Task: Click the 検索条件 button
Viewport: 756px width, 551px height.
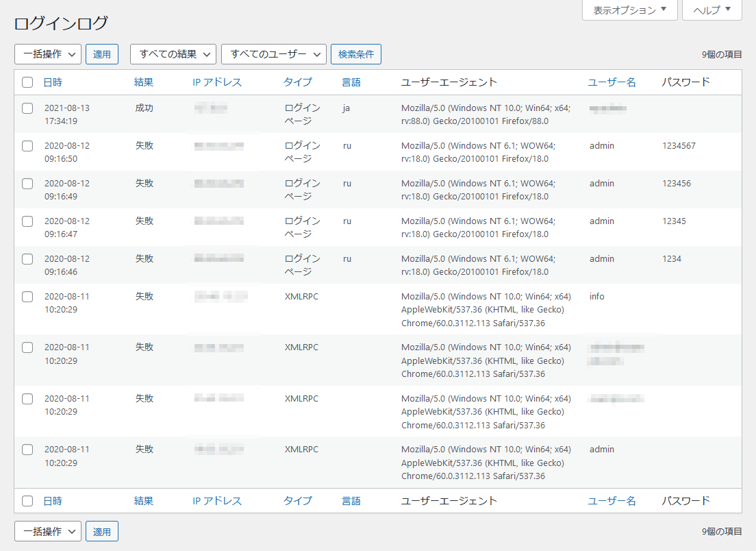Action: click(x=356, y=54)
